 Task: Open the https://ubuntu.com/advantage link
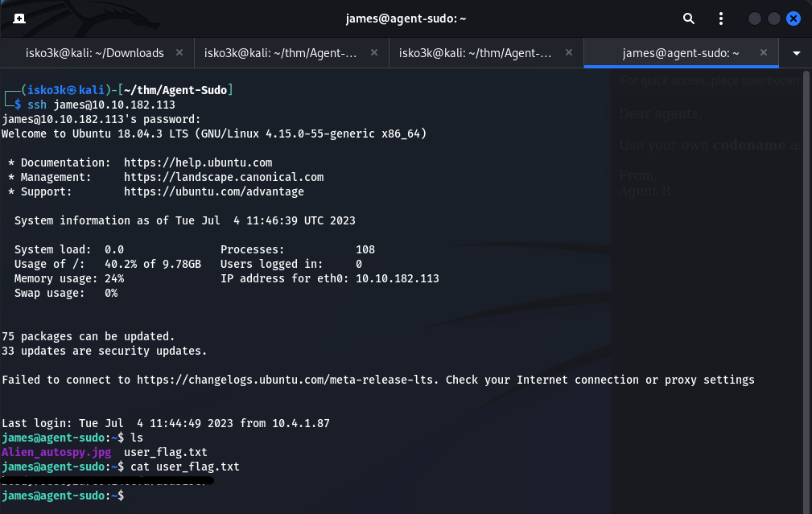tap(214, 191)
